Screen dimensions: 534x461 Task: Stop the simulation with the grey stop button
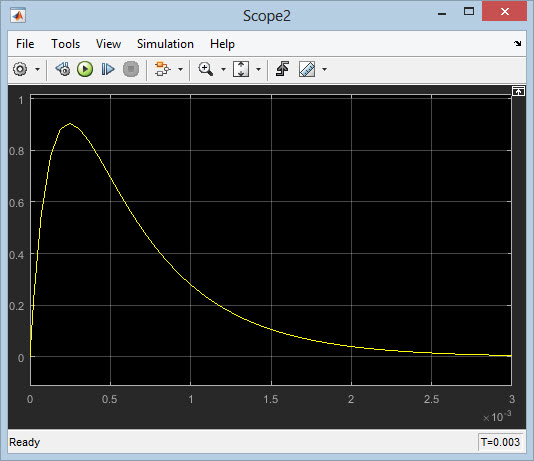(x=131, y=69)
